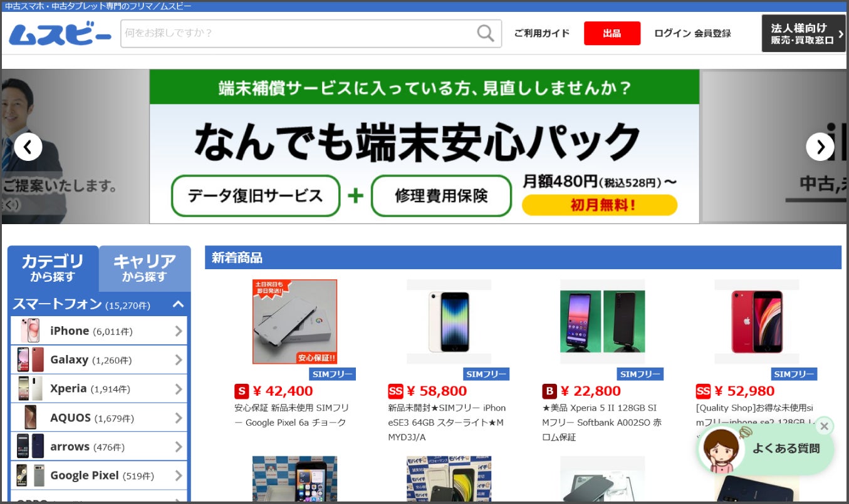Click the ログイン link
This screenshot has height=504, width=849.
click(x=672, y=33)
